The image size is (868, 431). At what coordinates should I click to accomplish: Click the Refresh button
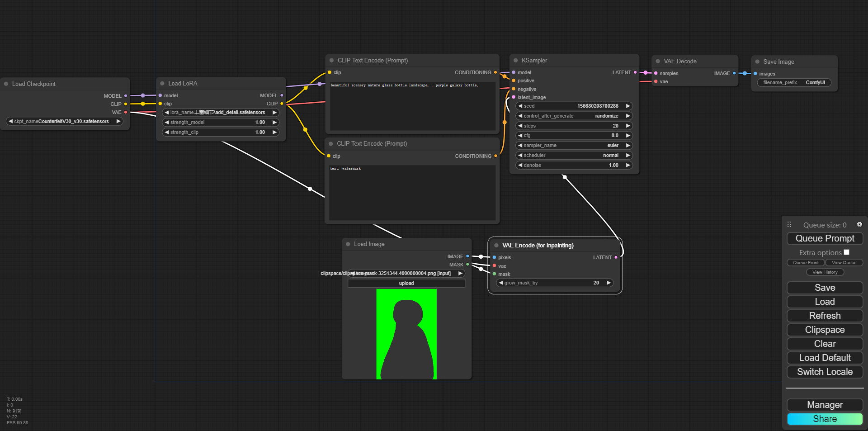pyautogui.click(x=825, y=316)
